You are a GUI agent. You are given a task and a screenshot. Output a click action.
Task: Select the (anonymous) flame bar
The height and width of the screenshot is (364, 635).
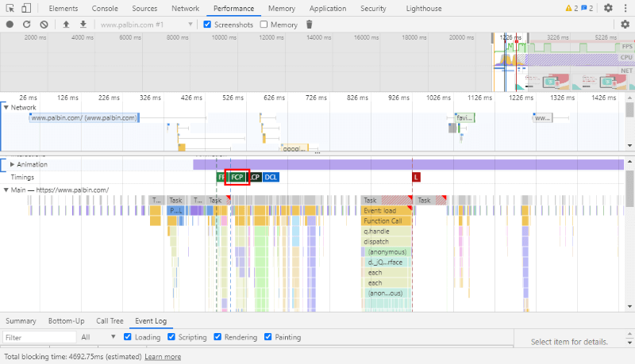click(x=388, y=252)
